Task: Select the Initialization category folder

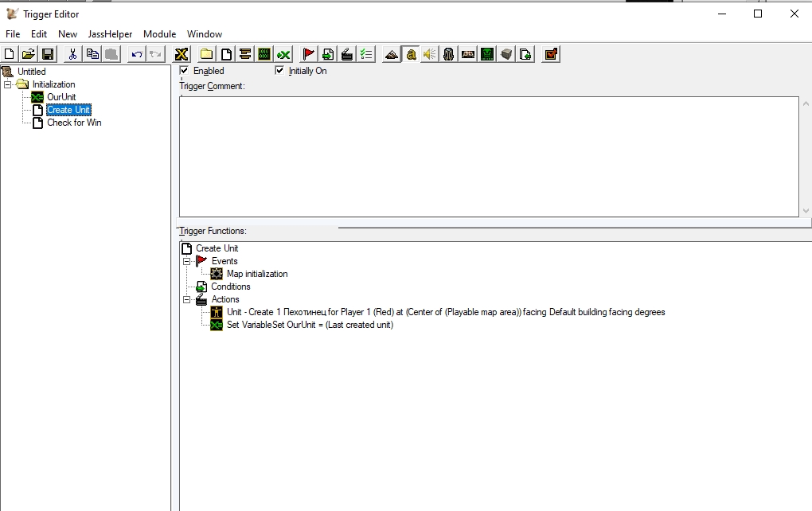Action: point(54,84)
